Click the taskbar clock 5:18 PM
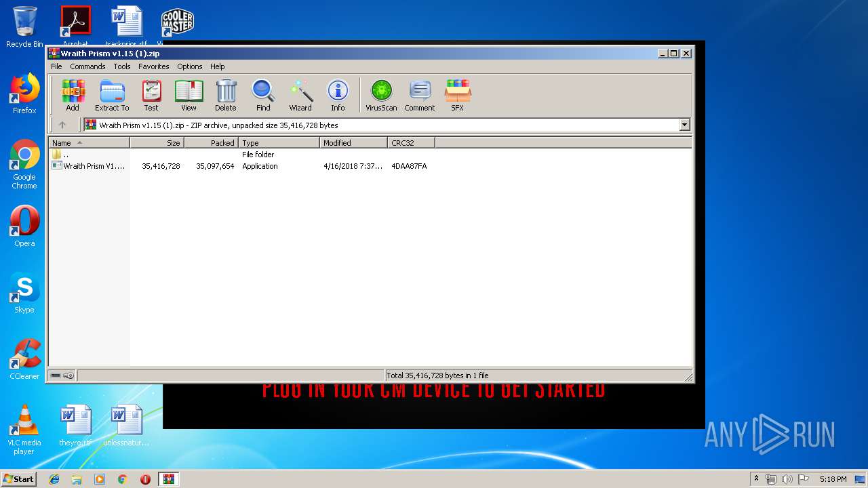The width and height of the screenshot is (868, 488). point(833,479)
